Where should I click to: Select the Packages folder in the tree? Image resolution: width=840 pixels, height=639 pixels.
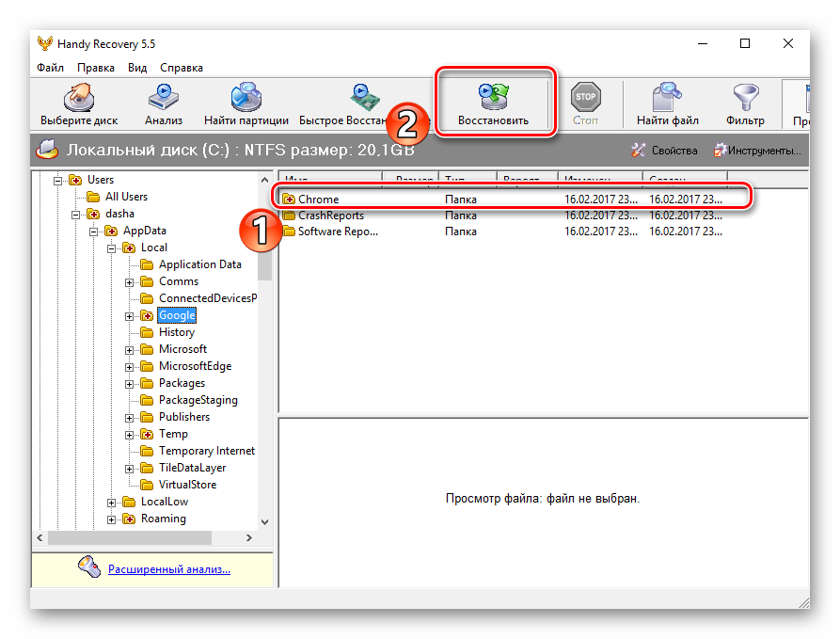click(x=182, y=383)
